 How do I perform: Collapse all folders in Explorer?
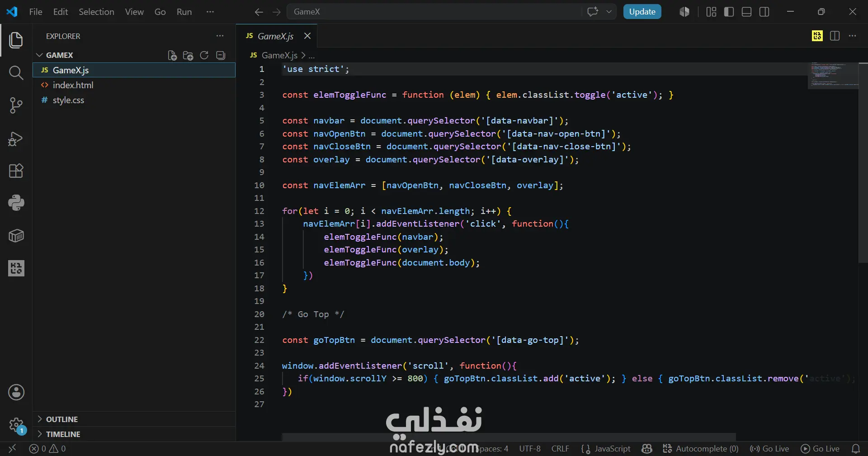pyautogui.click(x=221, y=55)
